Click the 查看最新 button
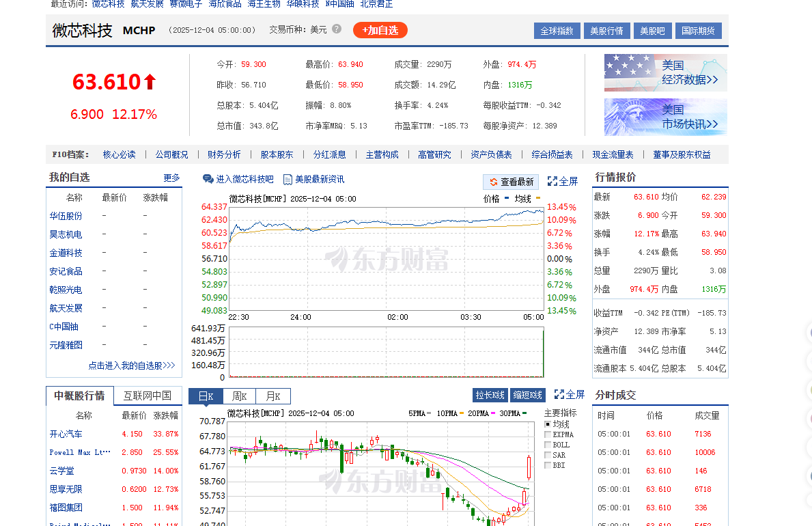This screenshot has width=812, height=526. (x=511, y=182)
